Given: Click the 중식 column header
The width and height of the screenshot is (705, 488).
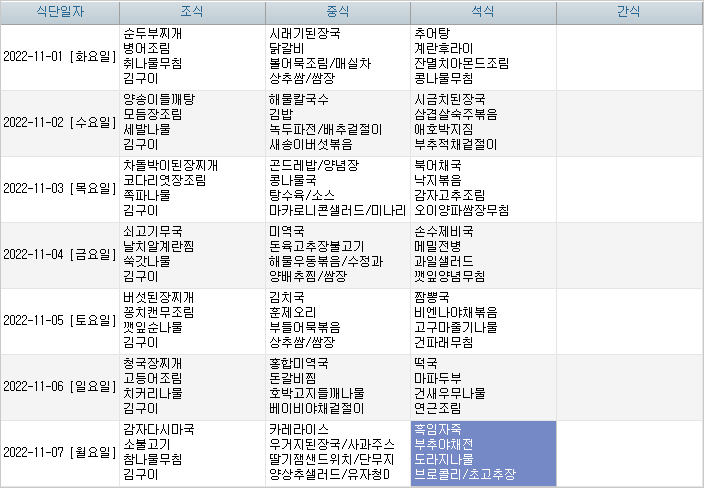Looking at the screenshot, I should pyautogui.click(x=337, y=12).
